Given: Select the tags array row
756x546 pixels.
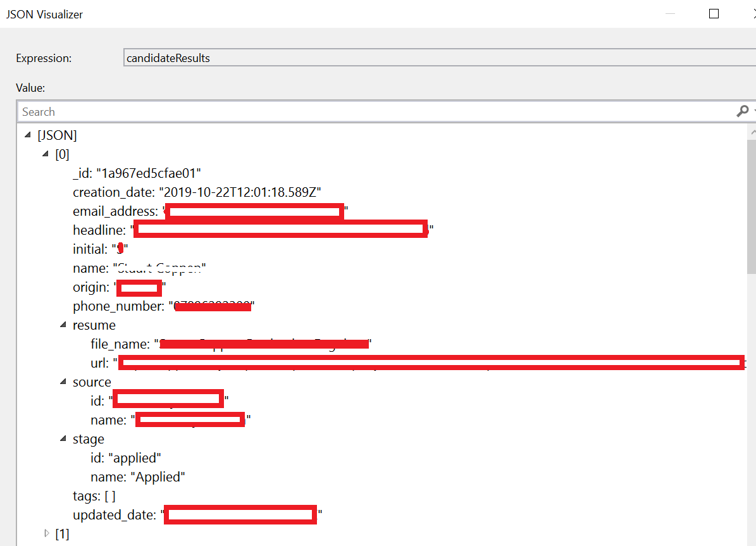Looking at the screenshot, I should pyautogui.click(x=94, y=496).
